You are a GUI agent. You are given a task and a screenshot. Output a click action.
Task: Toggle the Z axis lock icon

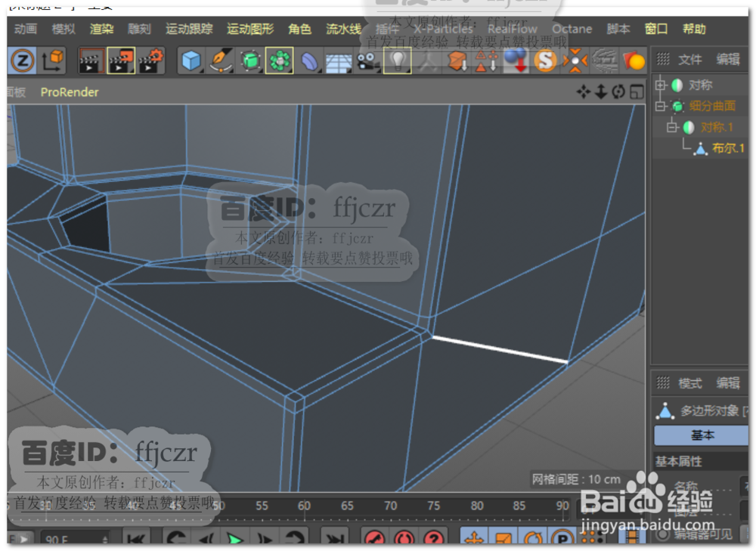click(x=22, y=61)
